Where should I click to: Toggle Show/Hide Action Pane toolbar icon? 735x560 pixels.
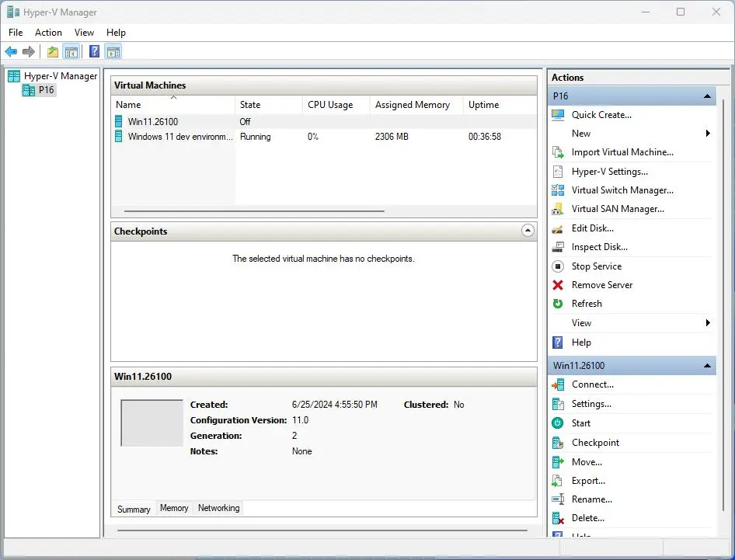point(113,51)
